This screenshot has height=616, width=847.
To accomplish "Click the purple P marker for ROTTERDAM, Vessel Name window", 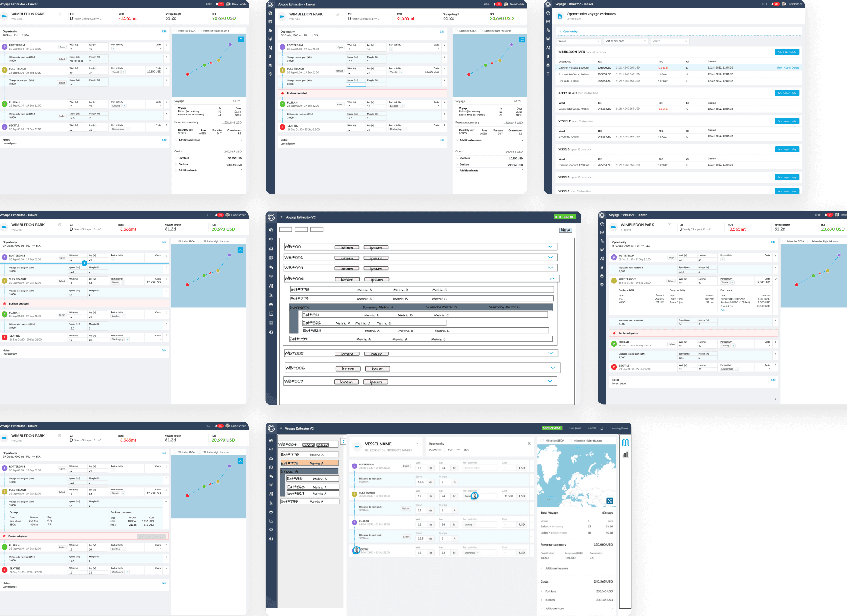I will click(354, 466).
